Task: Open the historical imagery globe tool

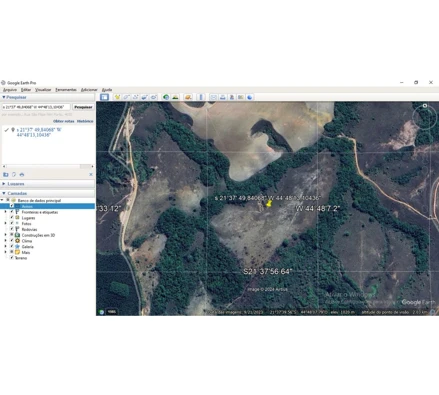Action: point(166,97)
